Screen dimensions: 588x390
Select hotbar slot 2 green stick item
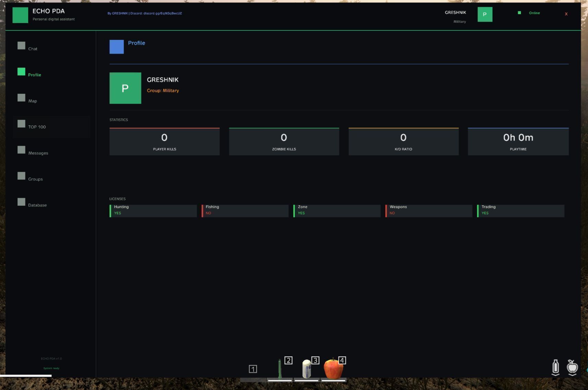[x=280, y=369]
